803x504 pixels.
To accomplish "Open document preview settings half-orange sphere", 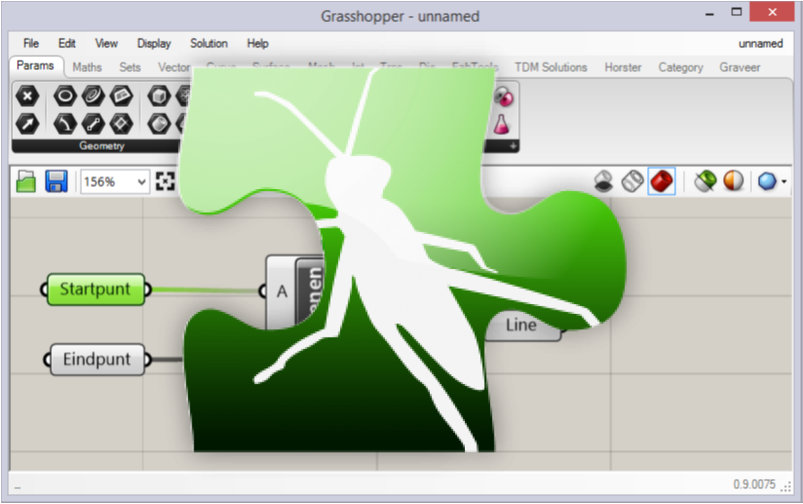I will point(733,181).
